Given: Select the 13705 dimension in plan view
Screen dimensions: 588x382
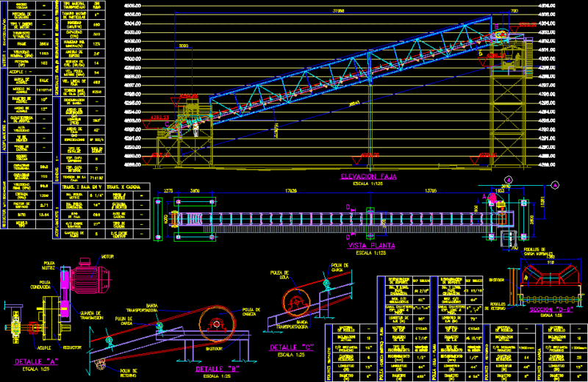Looking at the screenshot, I should coord(431,191).
